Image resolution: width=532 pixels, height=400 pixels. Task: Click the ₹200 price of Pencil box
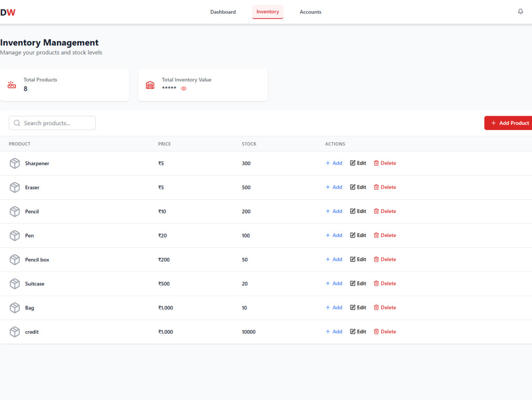pos(164,260)
